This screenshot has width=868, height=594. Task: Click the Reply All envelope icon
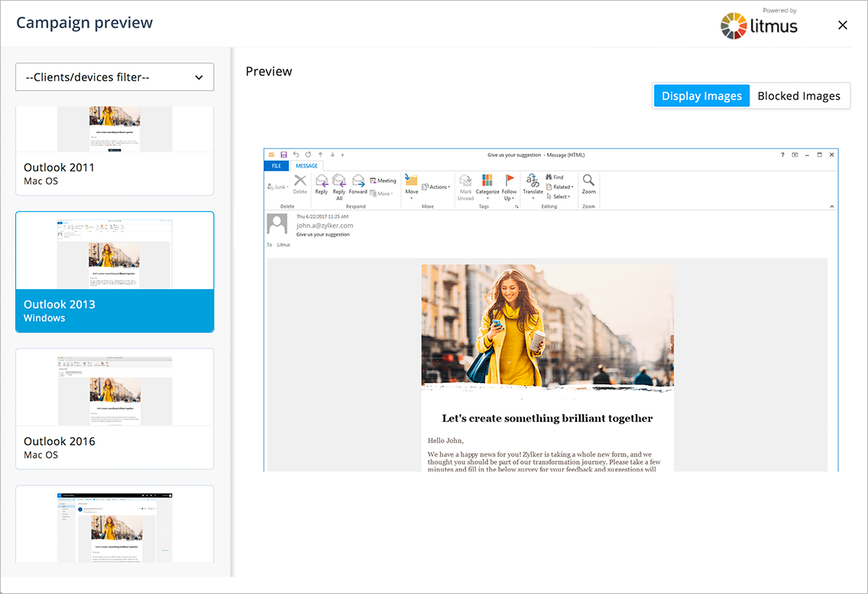coord(339,181)
